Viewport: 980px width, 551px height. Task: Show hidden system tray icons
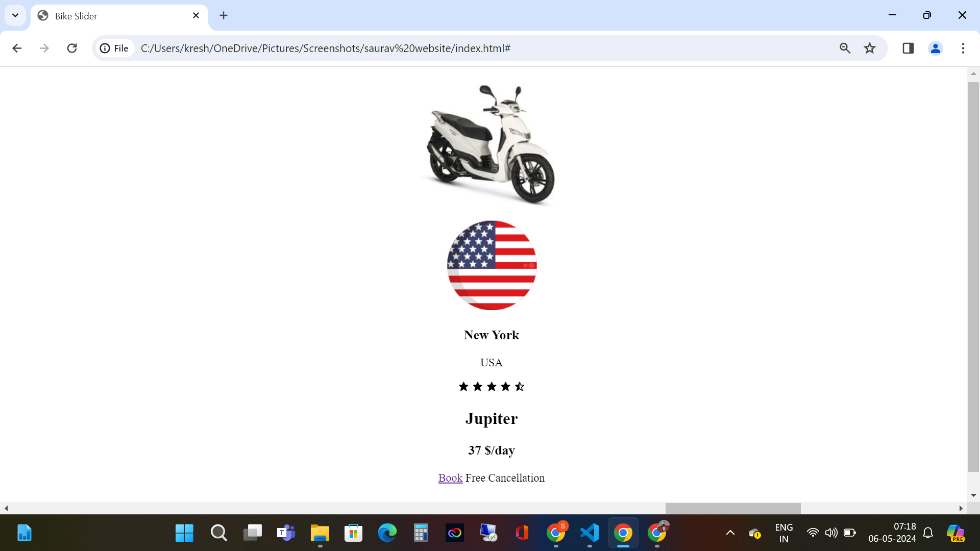click(730, 533)
